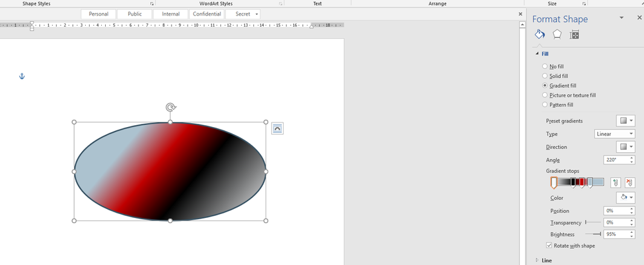Viewport: 644px width, 265px height.
Task: Decrease Brightness with down spinner
Action: point(632,236)
